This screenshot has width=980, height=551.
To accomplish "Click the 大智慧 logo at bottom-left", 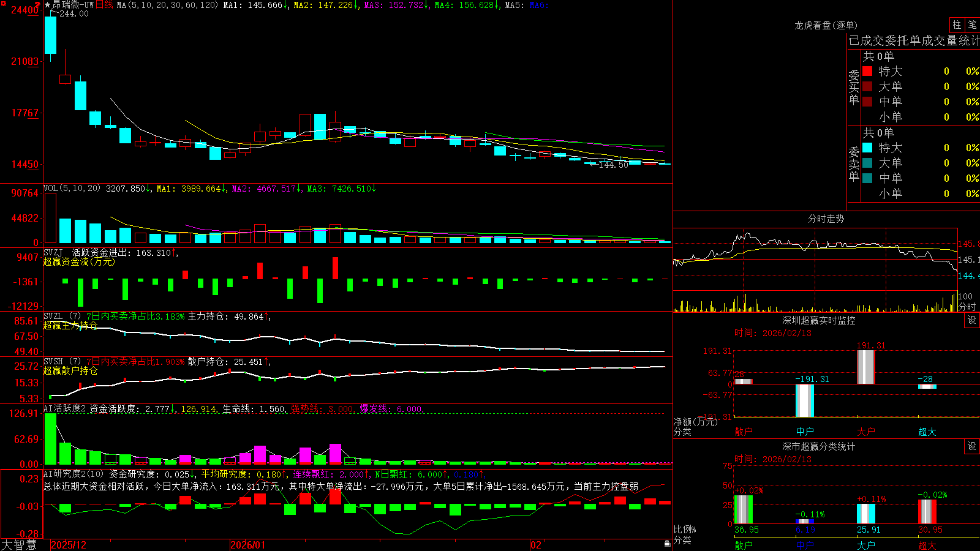I will [19, 545].
